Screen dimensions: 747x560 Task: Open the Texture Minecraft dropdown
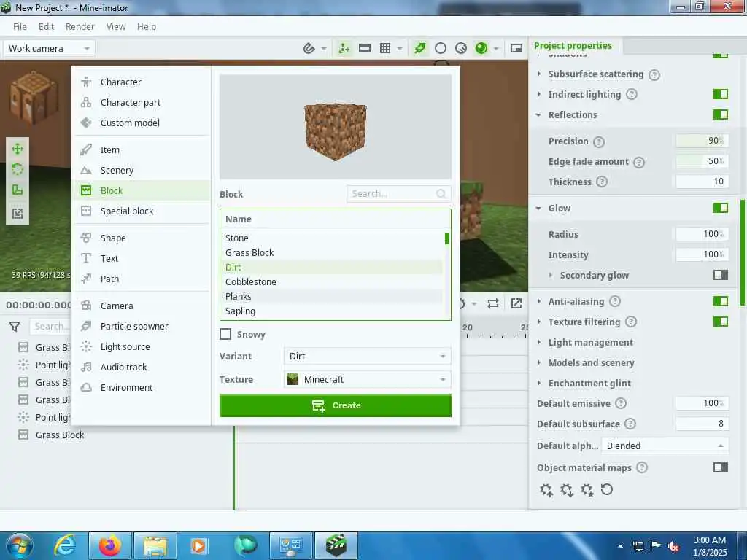pyautogui.click(x=367, y=379)
